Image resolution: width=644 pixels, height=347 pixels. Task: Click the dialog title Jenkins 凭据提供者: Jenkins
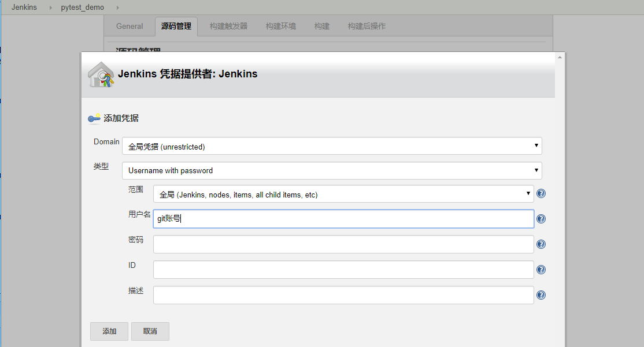[188, 74]
